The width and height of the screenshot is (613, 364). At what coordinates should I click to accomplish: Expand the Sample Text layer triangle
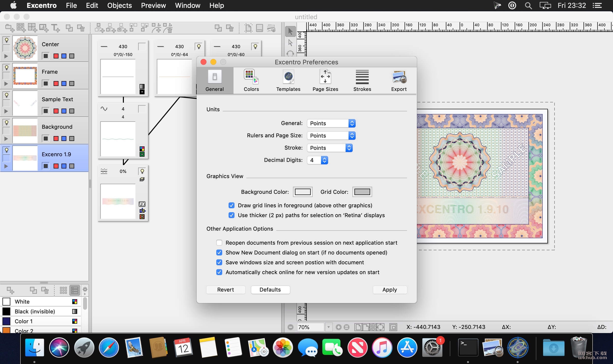6,111
